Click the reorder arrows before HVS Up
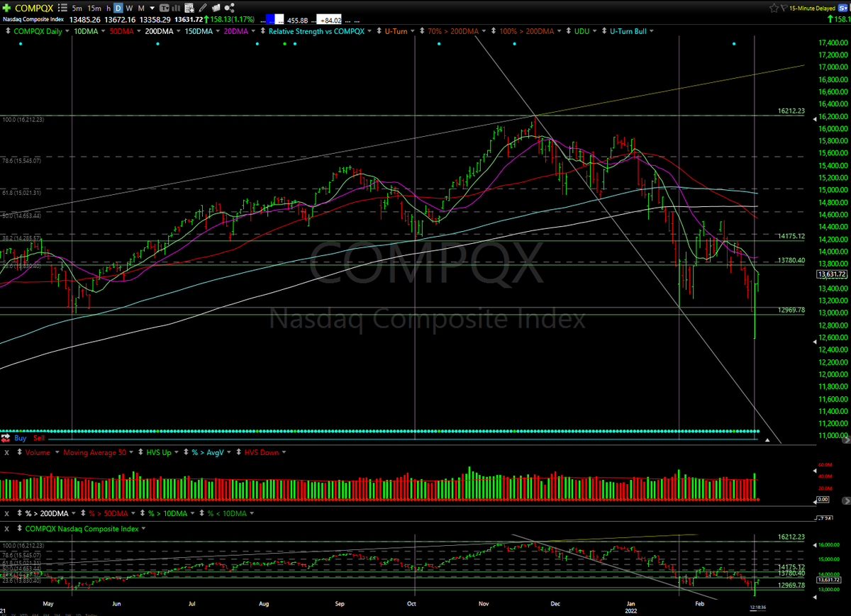851x616 pixels. click(141, 452)
